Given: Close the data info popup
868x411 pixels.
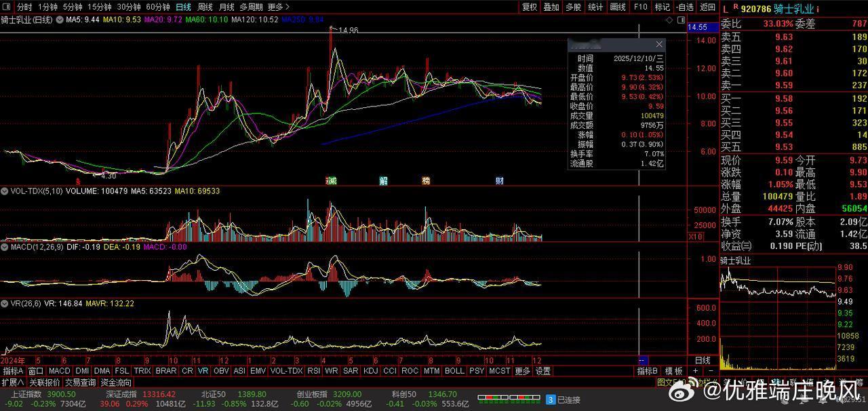Looking at the screenshot, I should click(658, 44).
